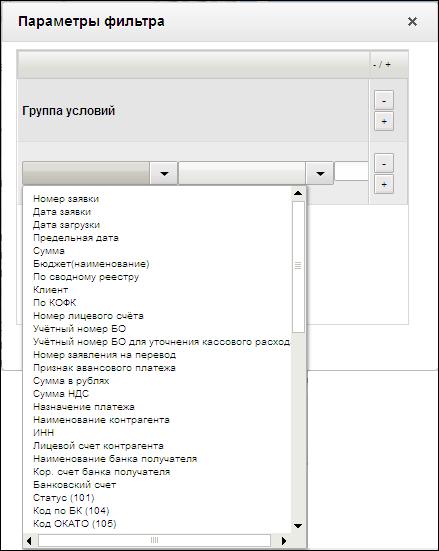Image resolution: width=439 pixels, height=551 pixels.
Task: Remove the Группа условий with minus button
Action: click(384, 100)
